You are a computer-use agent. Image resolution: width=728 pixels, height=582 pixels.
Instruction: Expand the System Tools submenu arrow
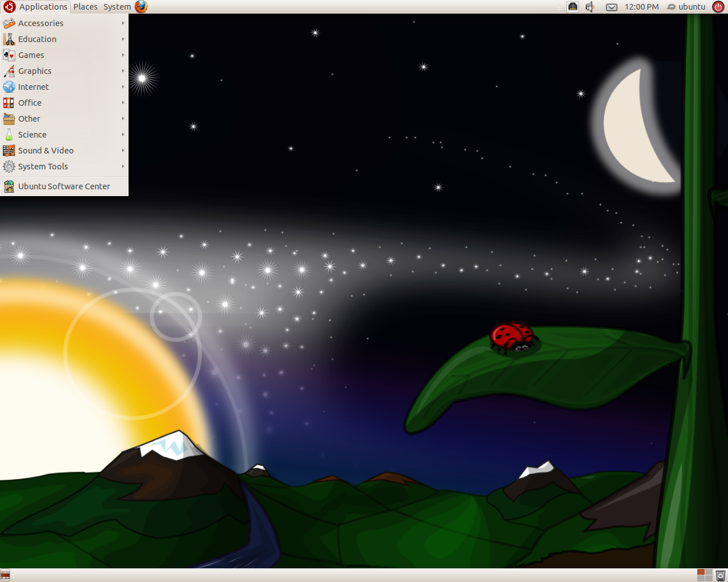(x=123, y=167)
